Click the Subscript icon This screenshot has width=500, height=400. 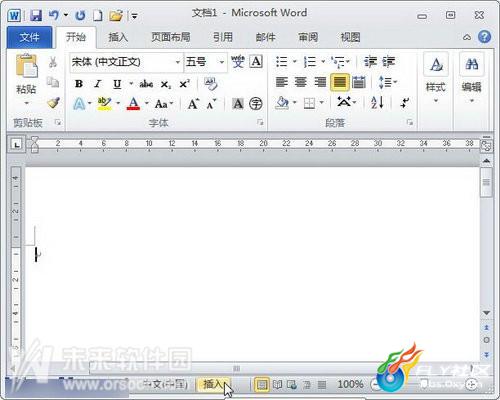click(x=166, y=84)
